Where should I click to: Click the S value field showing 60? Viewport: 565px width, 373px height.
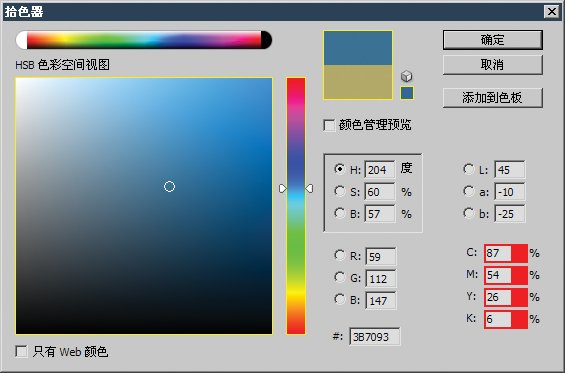pos(380,192)
